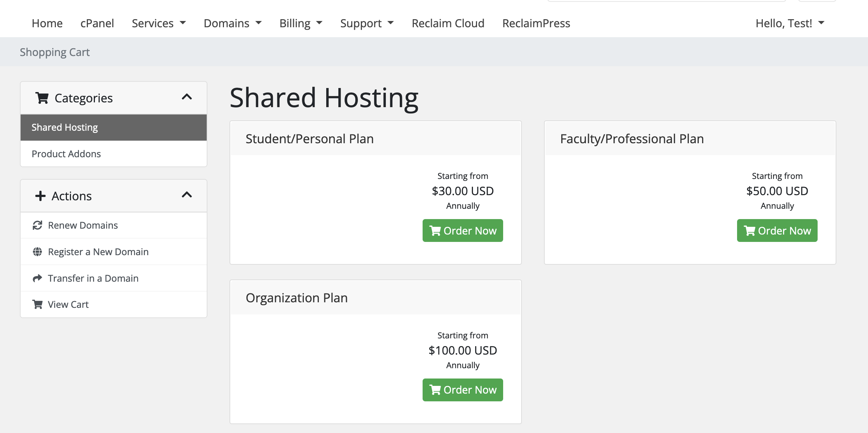Go to the Home page

(x=47, y=23)
